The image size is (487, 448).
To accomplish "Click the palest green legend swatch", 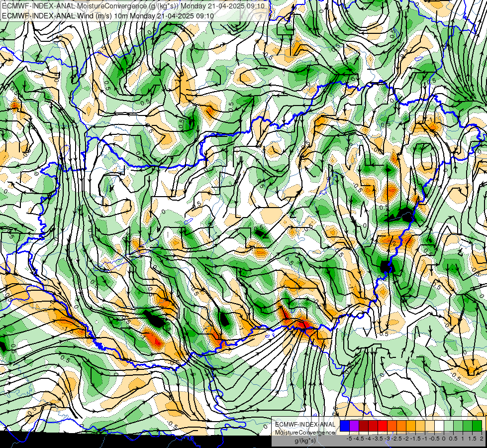I will [x=449, y=426].
